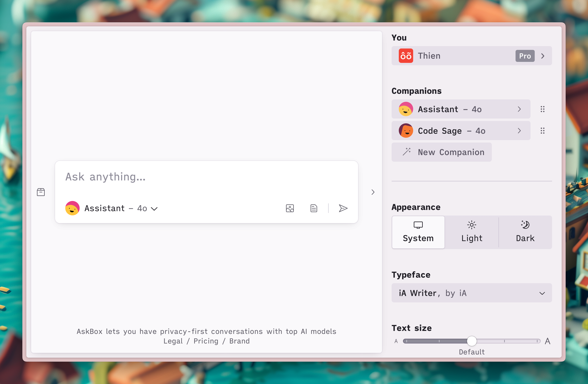
Task: Click the Default text size label
Action: coord(472,352)
